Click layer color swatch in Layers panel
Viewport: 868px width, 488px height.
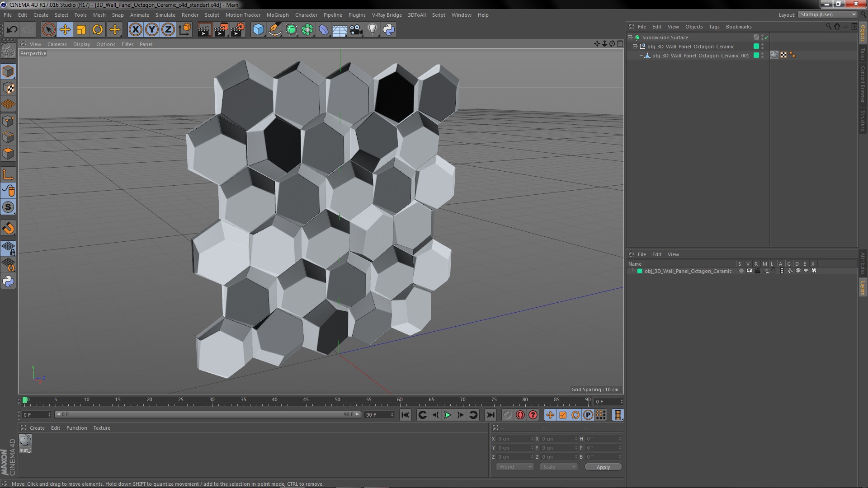640,271
